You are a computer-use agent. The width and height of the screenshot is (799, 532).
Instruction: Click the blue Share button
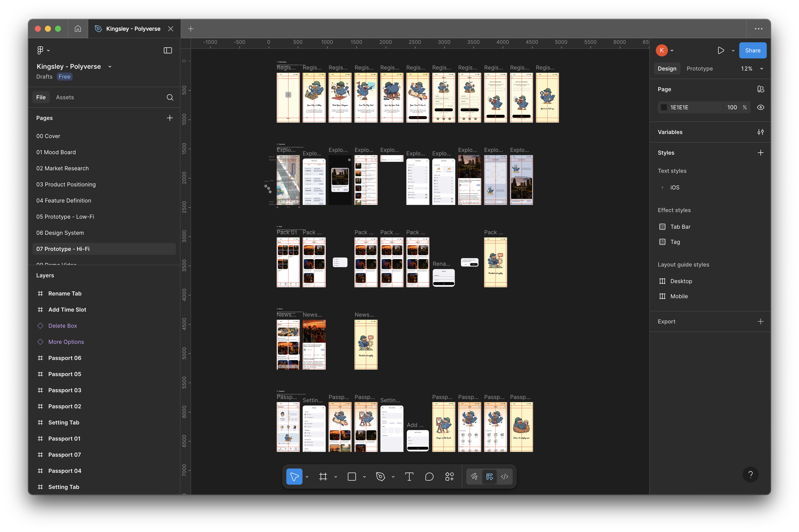pyautogui.click(x=752, y=51)
